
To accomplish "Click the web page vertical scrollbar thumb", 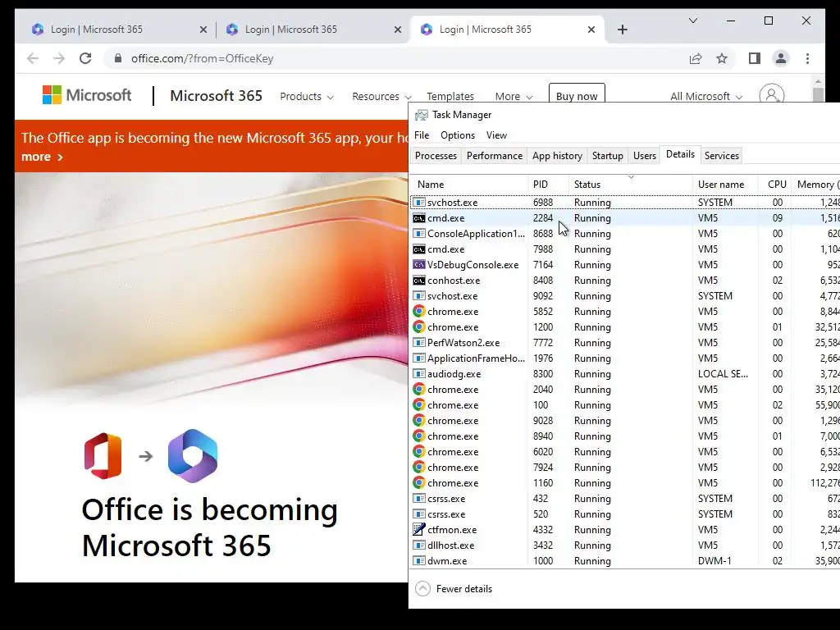I will (x=818, y=94).
